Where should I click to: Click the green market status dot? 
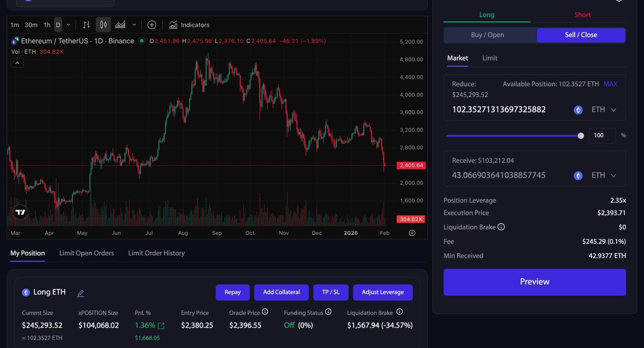[x=142, y=41]
